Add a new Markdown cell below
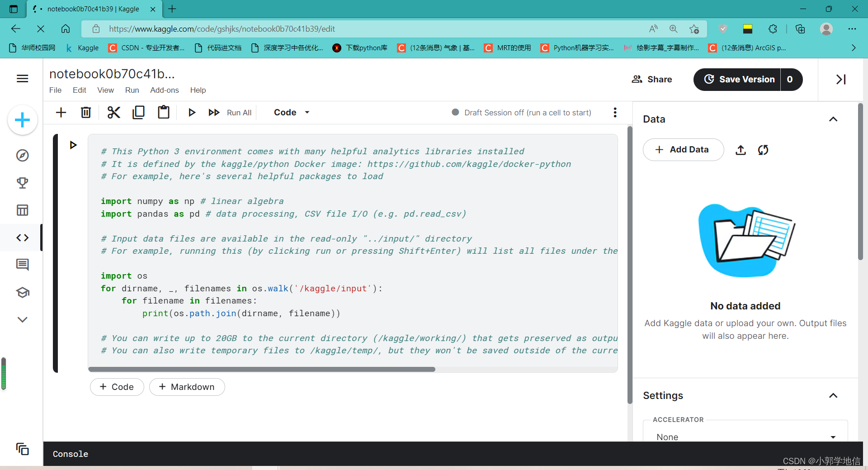Screen dimensions: 868x470 187,387
